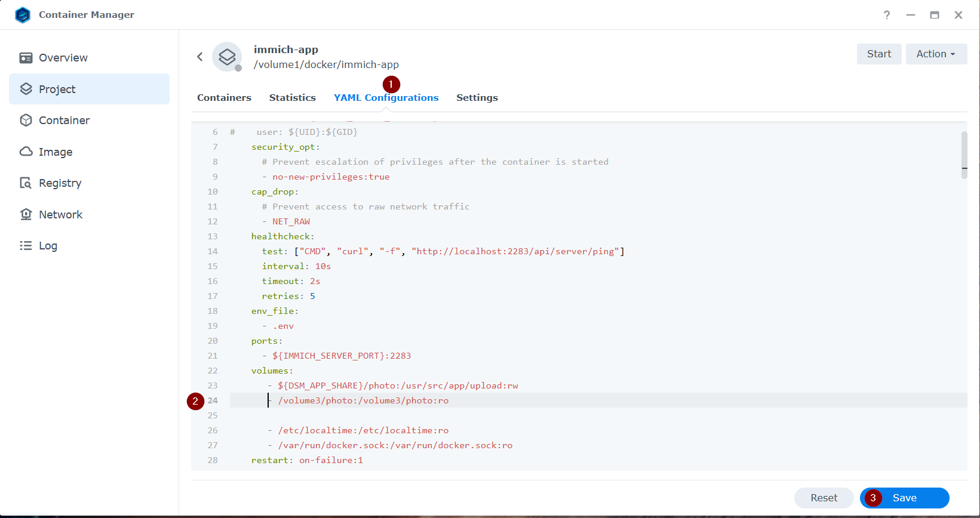Click the 'timeout: 2s' line

click(291, 281)
